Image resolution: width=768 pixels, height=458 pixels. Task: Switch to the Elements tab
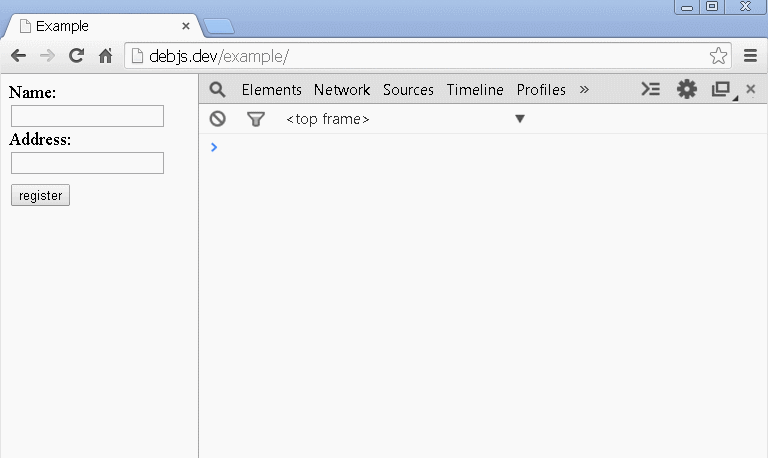271,90
